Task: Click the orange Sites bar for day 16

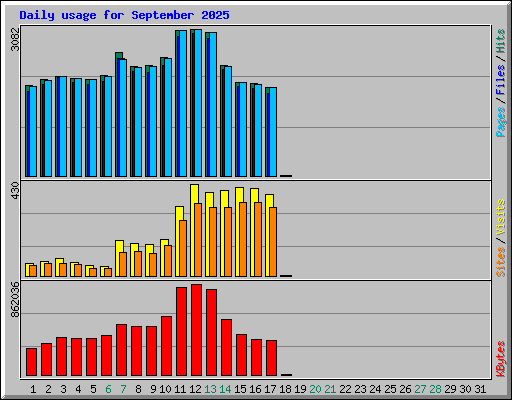Action: click(x=258, y=239)
